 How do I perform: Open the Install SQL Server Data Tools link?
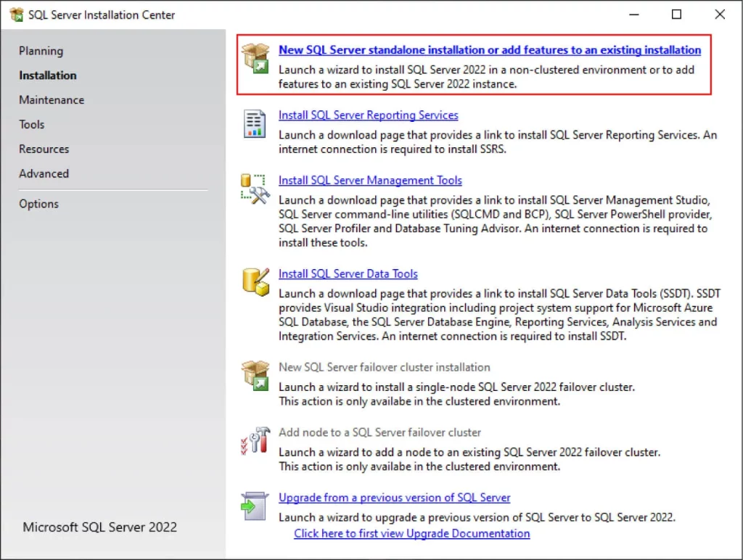[348, 273]
